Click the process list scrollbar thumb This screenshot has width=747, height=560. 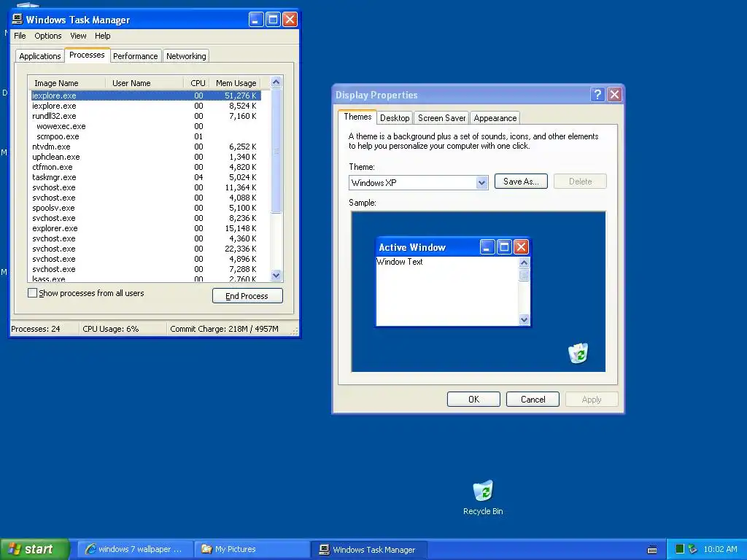click(x=276, y=151)
